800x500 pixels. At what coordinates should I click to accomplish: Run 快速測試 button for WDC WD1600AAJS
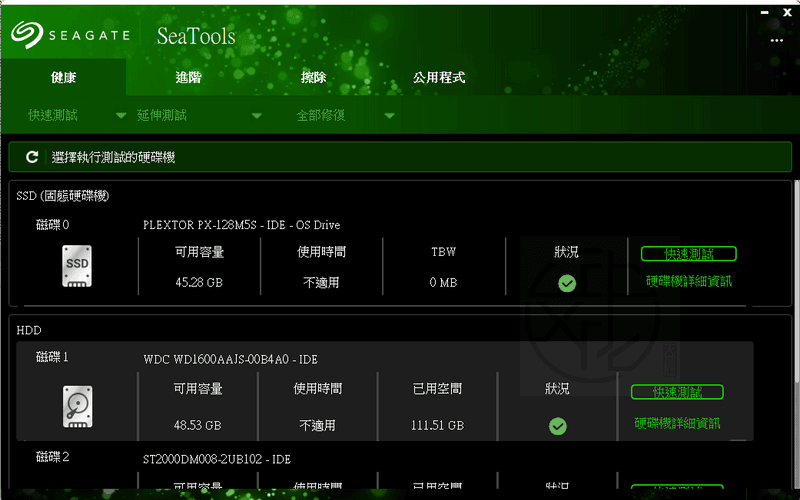(677, 392)
